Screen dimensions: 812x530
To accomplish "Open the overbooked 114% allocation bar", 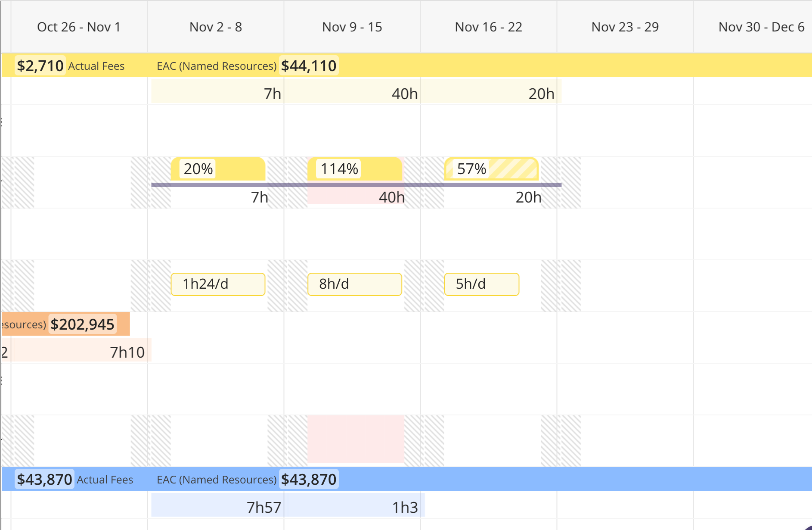I will [x=354, y=169].
